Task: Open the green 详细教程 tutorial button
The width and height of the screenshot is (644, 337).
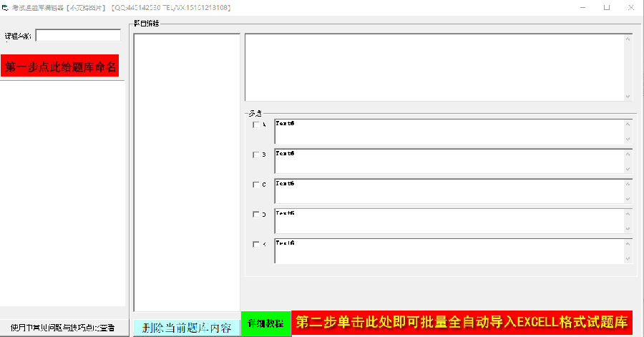Action: point(265,323)
